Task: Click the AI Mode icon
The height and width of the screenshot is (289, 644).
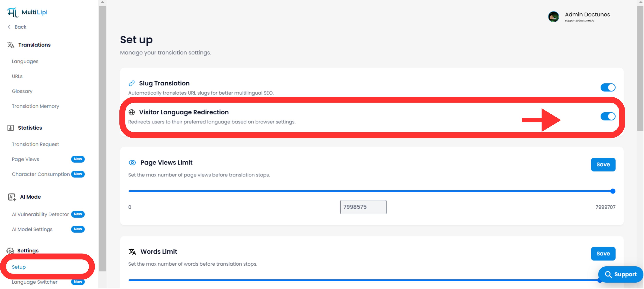Action: pos(11,197)
